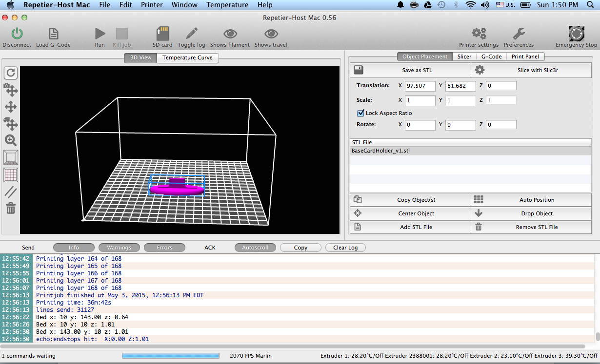Uncheck Lock Aspect Ratio

(361, 113)
